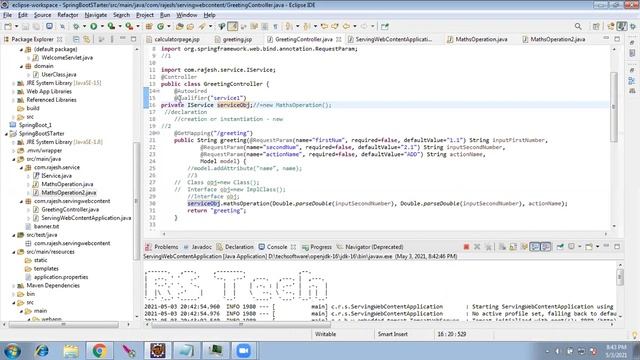Click the External Tools run icon

click(x=129, y=27)
